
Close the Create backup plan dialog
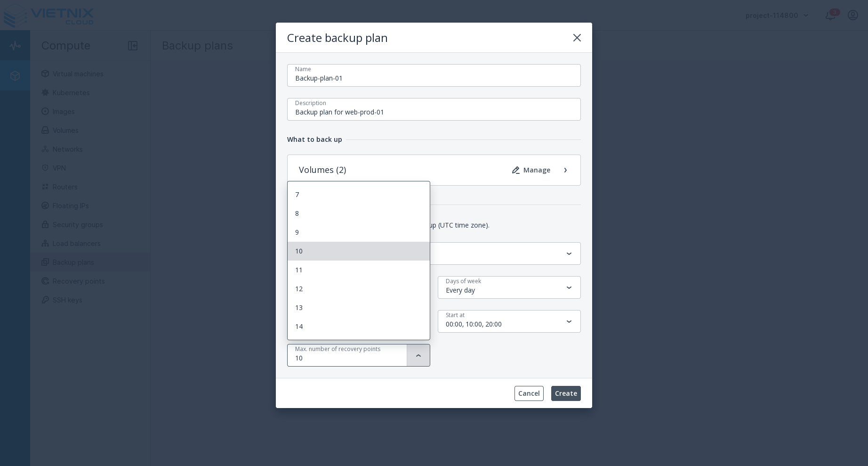(x=577, y=38)
